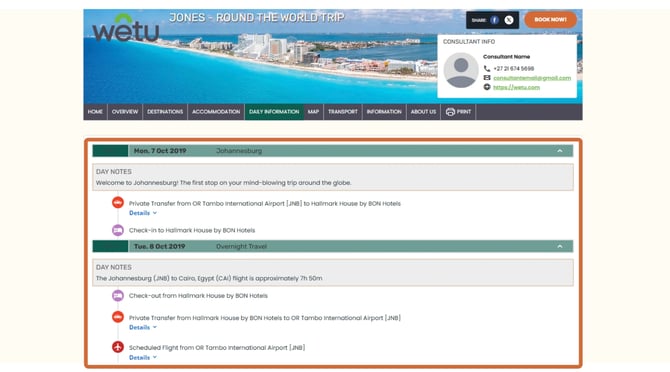Open the https://wetu.com link
This screenshot has width=670, height=372.
[516, 87]
